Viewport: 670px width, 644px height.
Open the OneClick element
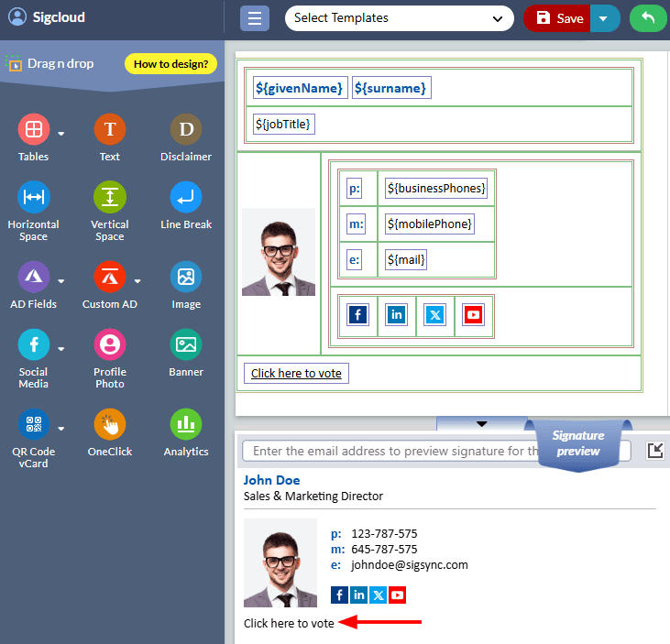click(x=110, y=425)
